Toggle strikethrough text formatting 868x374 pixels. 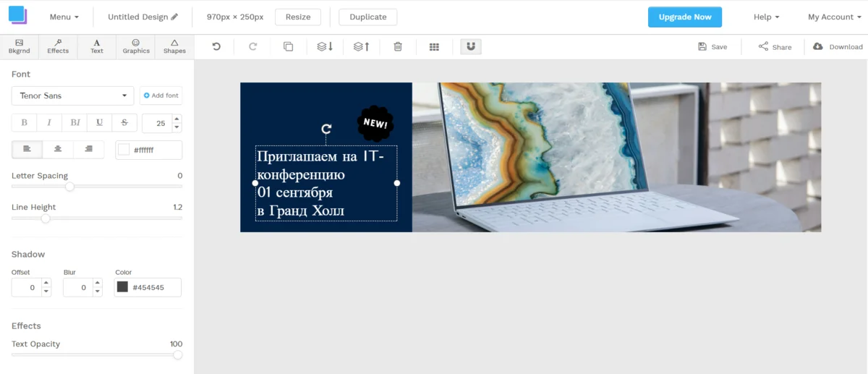coord(124,123)
